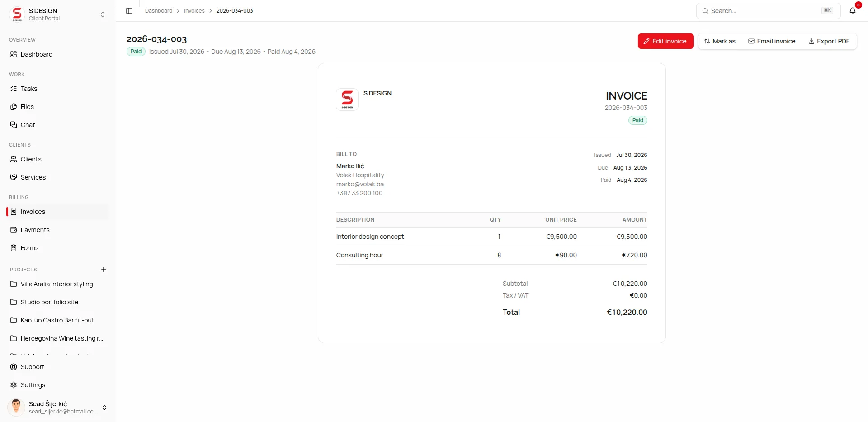
Task: Expand the S DESIGN workspace switcher
Action: point(103,14)
